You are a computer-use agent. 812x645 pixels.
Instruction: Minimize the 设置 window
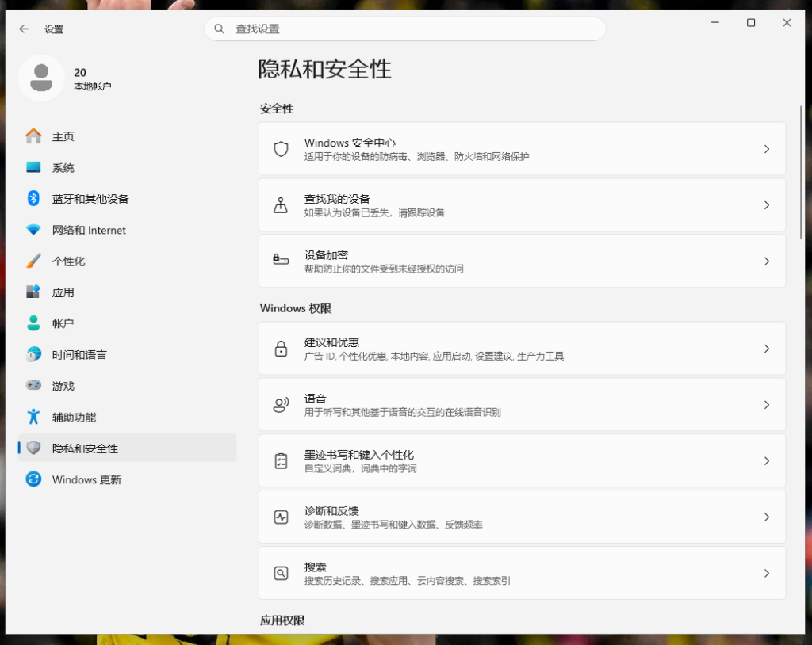[x=715, y=23]
